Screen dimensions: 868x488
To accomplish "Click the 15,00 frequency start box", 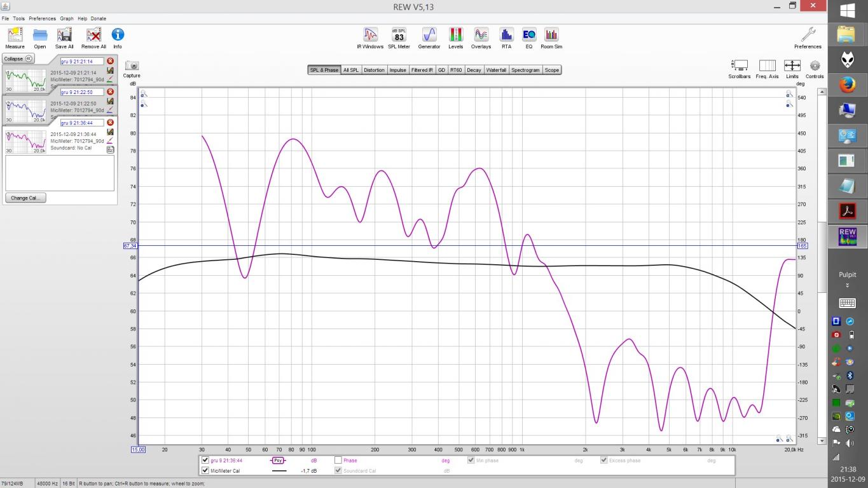I will (x=138, y=449).
